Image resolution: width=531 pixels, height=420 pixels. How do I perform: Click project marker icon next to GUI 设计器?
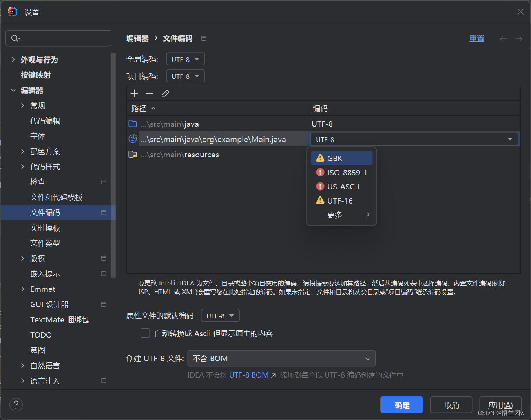(x=104, y=304)
